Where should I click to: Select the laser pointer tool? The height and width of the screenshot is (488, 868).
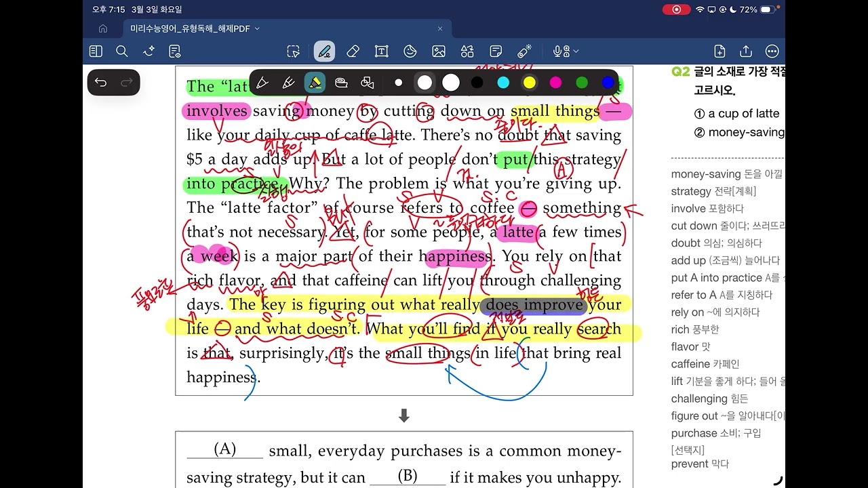pos(524,51)
